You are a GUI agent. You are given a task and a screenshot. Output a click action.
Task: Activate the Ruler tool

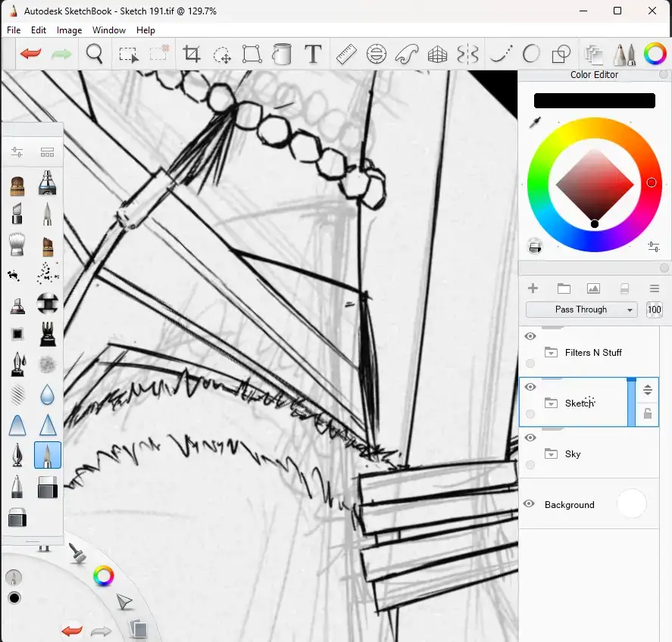[346, 54]
